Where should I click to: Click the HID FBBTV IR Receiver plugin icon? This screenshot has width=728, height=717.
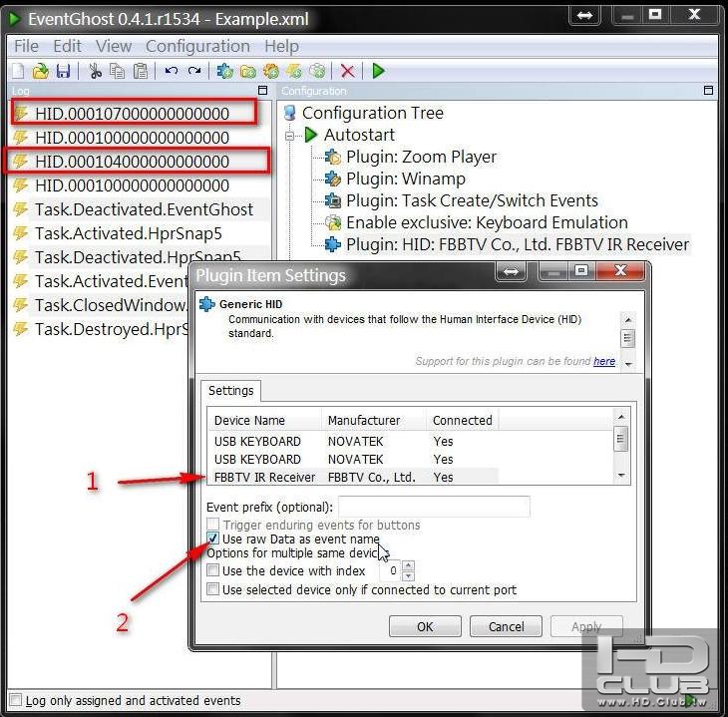pyautogui.click(x=333, y=244)
